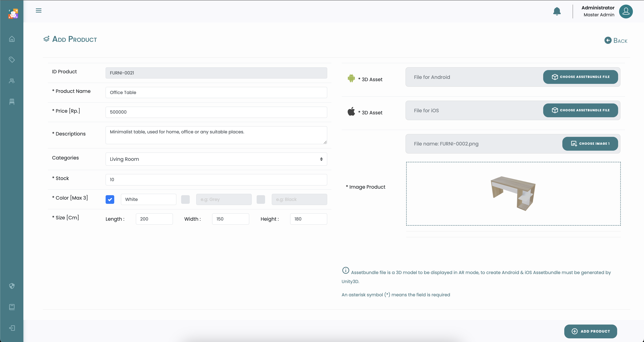Open the home dashboard sidebar icon
Image resolution: width=644 pixels, height=342 pixels.
pos(12,39)
